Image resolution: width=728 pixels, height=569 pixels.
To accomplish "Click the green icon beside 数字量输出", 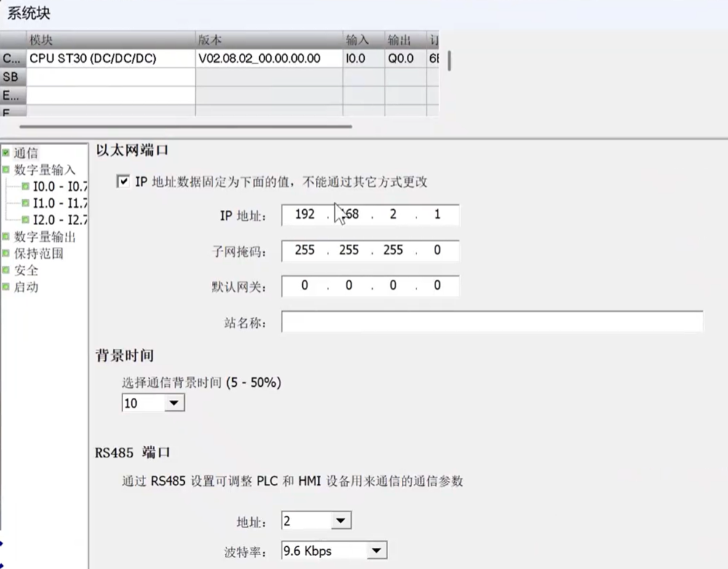I will [x=7, y=237].
